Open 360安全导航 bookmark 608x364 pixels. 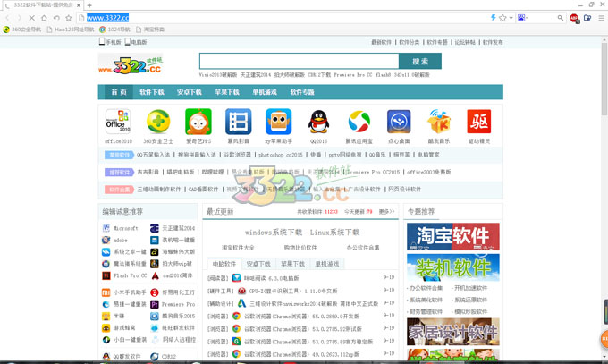point(22,30)
